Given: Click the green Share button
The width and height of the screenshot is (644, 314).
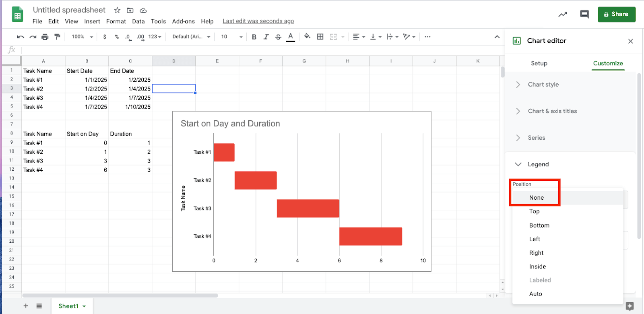Looking at the screenshot, I should click(x=616, y=14).
